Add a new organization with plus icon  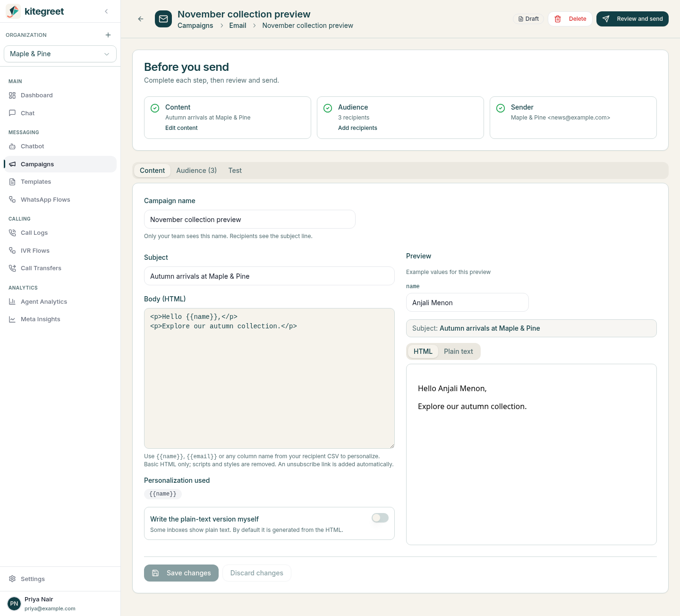[x=108, y=35]
